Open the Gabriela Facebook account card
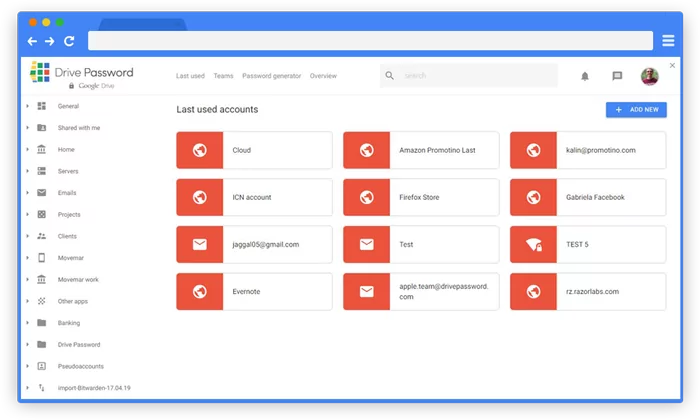Screen dimensions: 700x420 coord(588,197)
